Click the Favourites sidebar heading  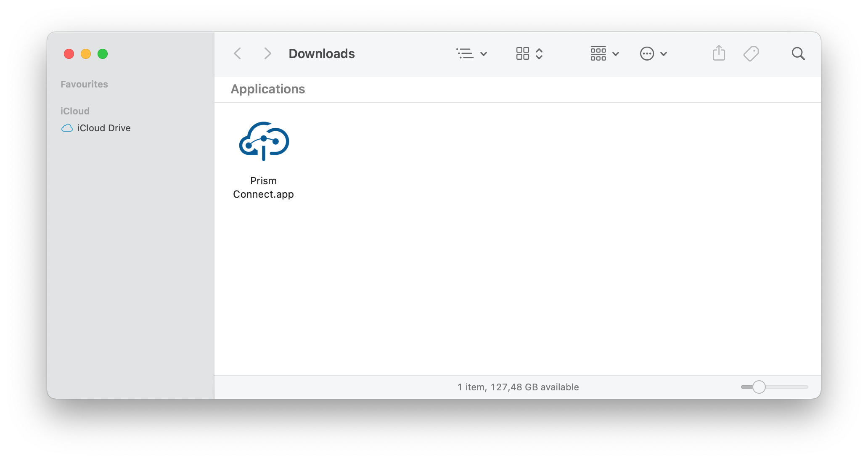pos(84,84)
